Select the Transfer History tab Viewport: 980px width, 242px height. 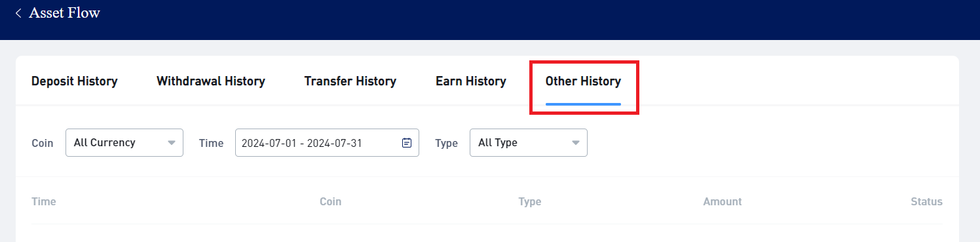pyautogui.click(x=350, y=81)
